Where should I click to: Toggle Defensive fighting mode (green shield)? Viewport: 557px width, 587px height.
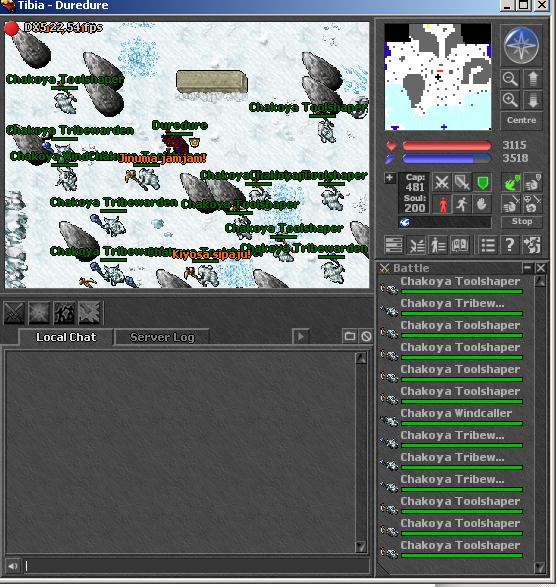coord(483,183)
